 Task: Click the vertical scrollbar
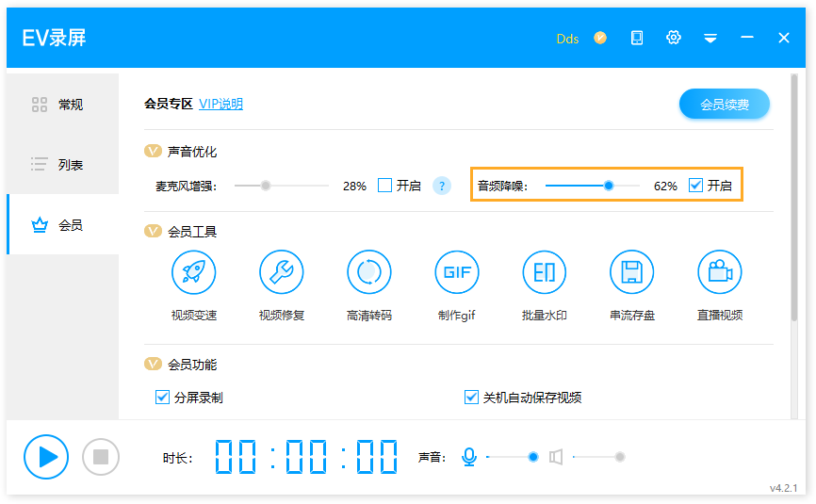[x=793, y=198]
